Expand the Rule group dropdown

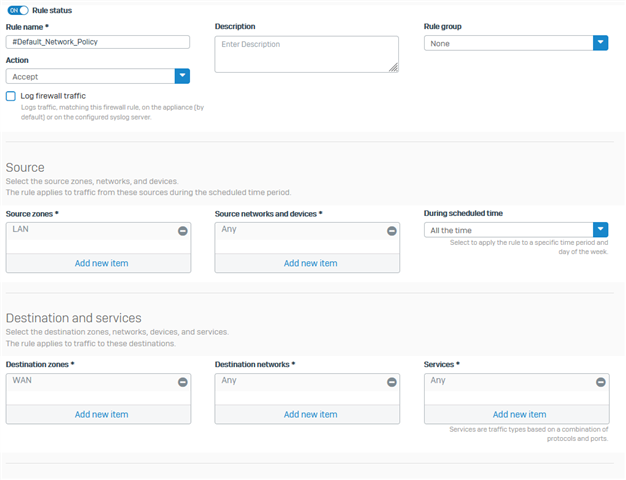tap(600, 43)
